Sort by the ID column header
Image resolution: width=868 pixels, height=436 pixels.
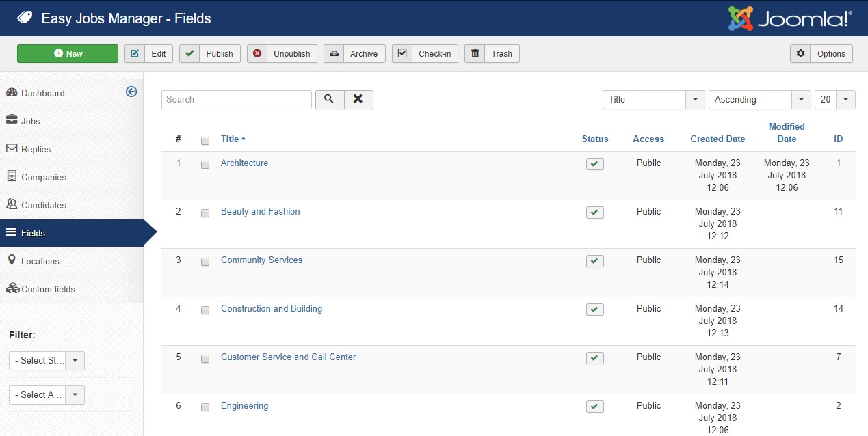tap(838, 139)
